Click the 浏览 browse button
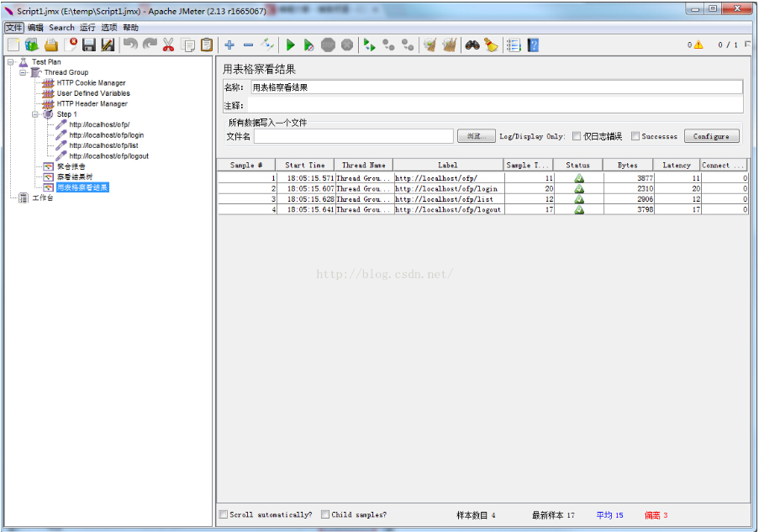 477,136
